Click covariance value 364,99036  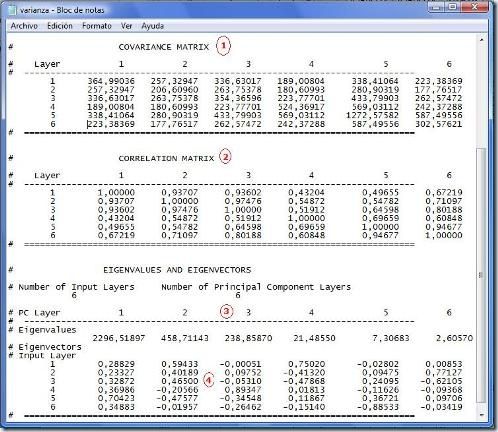(111, 81)
